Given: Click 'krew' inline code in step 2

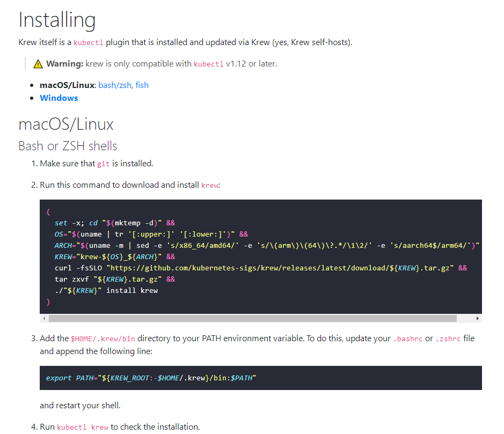Looking at the screenshot, I should pyautogui.click(x=209, y=186).
